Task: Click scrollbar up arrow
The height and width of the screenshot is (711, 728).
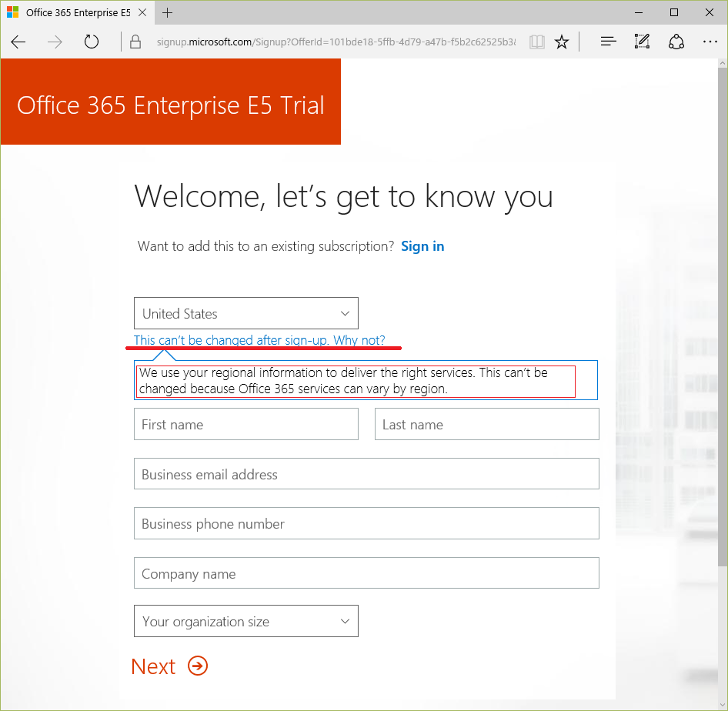Action: (x=723, y=62)
